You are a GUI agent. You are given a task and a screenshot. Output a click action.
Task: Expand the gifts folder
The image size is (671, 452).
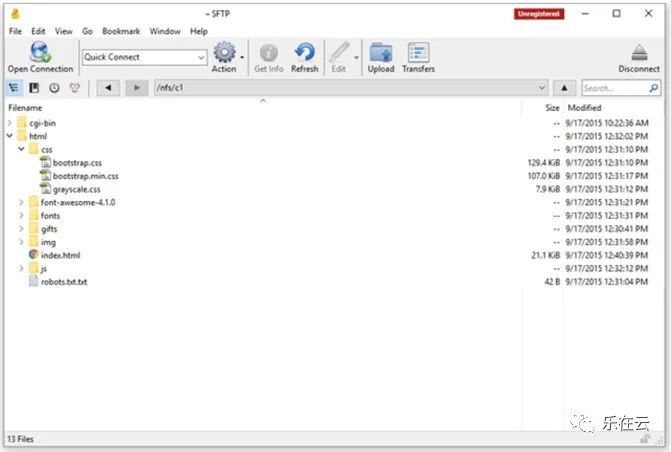[x=21, y=229]
